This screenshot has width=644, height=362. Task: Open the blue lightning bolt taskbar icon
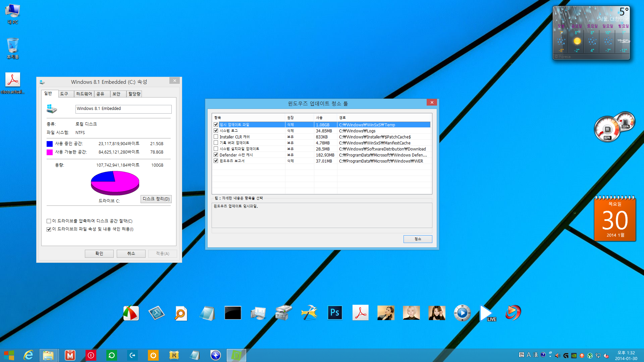[216, 355]
